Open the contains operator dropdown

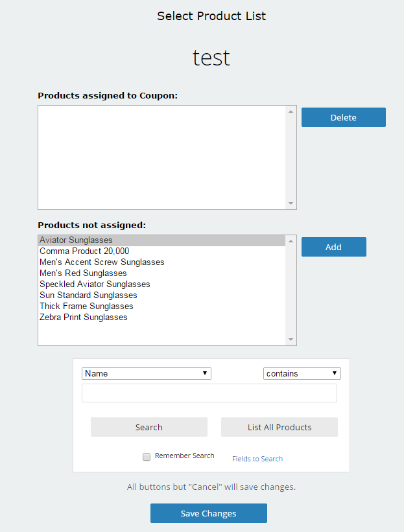coord(302,373)
